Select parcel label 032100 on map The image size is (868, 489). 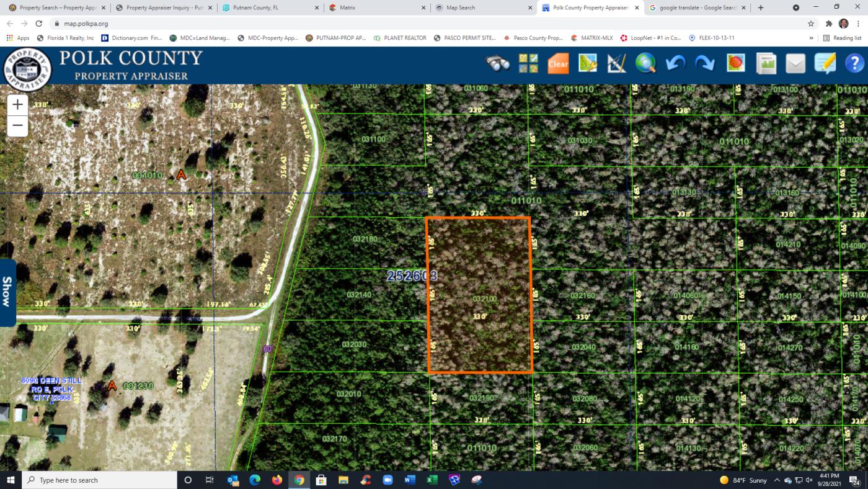pyautogui.click(x=485, y=298)
